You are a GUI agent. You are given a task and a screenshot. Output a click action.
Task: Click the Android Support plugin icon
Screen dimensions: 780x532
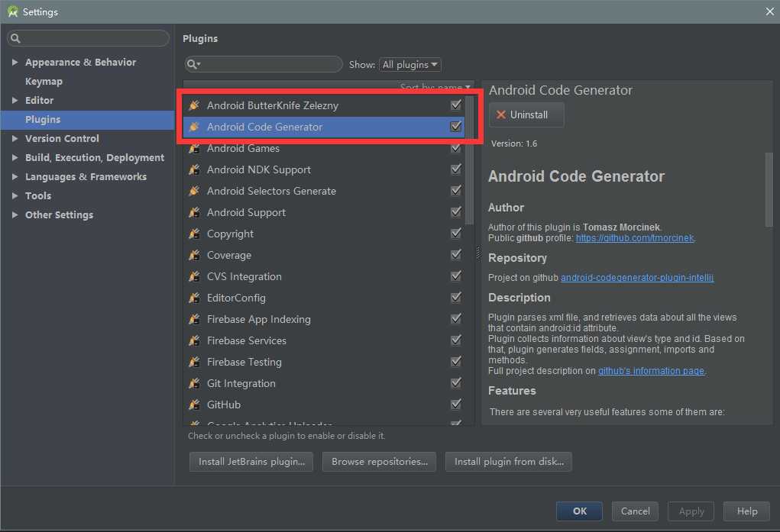pos(194,212)
